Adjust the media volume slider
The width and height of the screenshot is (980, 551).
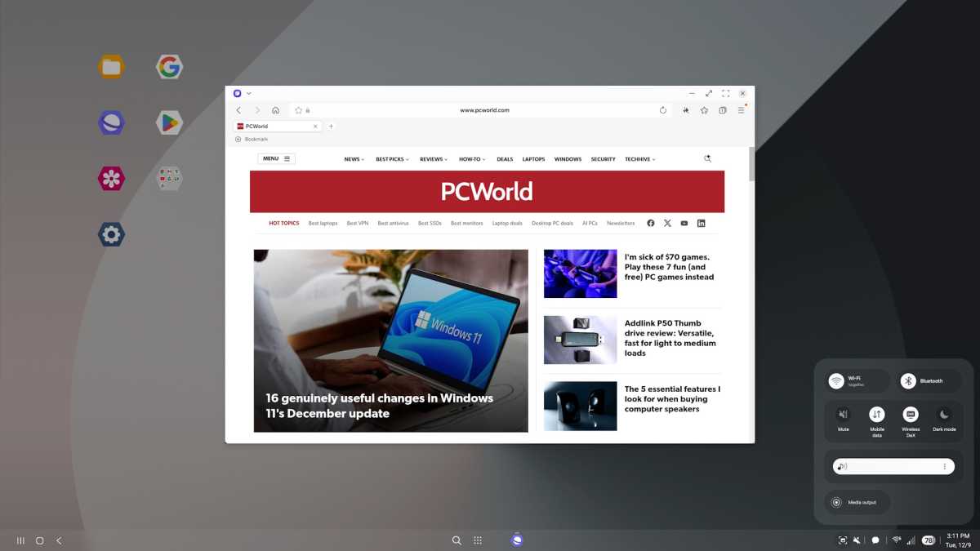(893, 466)
